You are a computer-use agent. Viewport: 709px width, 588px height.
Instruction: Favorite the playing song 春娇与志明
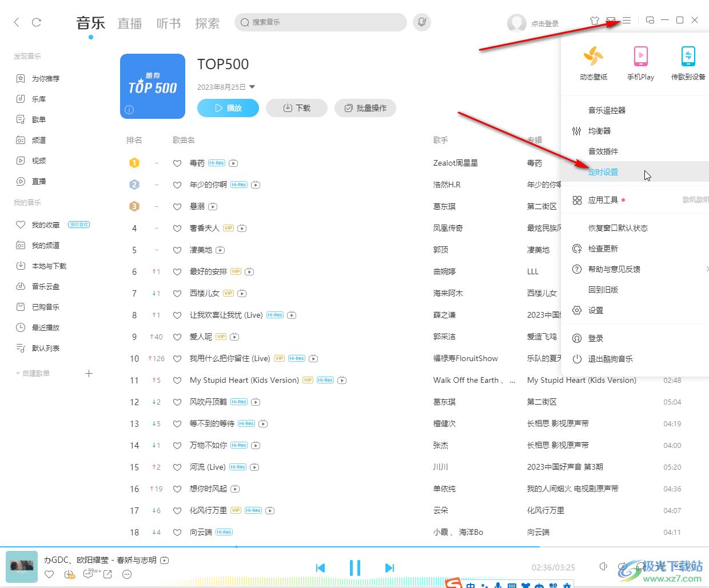click(x=49, y=574)
